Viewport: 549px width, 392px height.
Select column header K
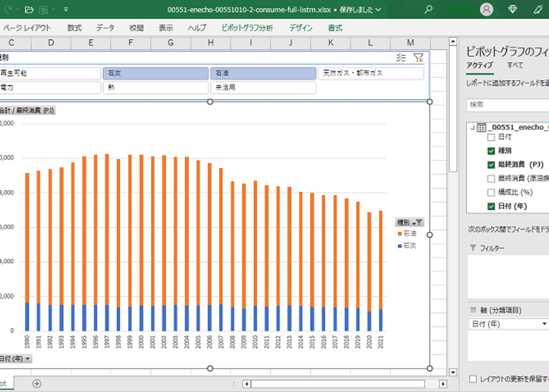(x=330, y=43)
